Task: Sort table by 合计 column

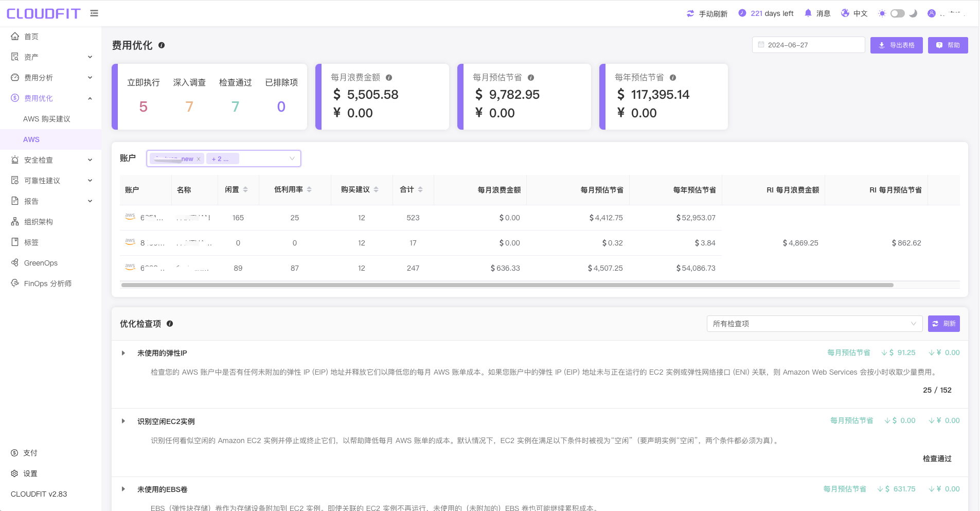Action: pyautogui.click(x=420, y=190)
